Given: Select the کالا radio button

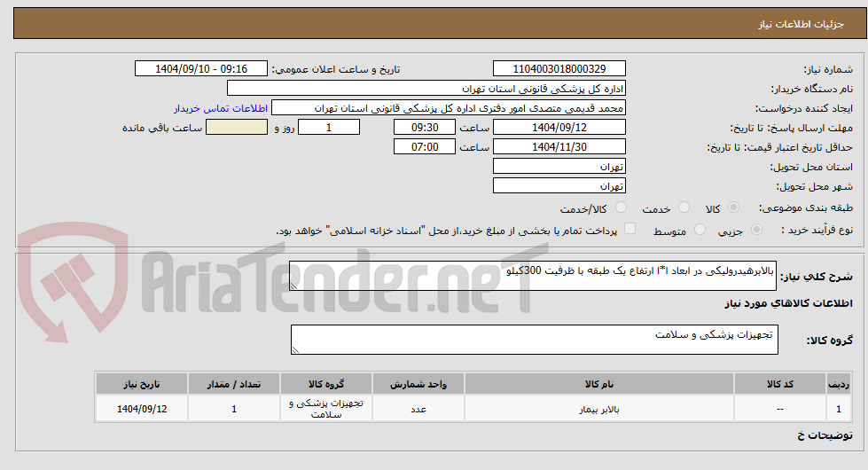Looking at the screenshot, I should (733, 208).
